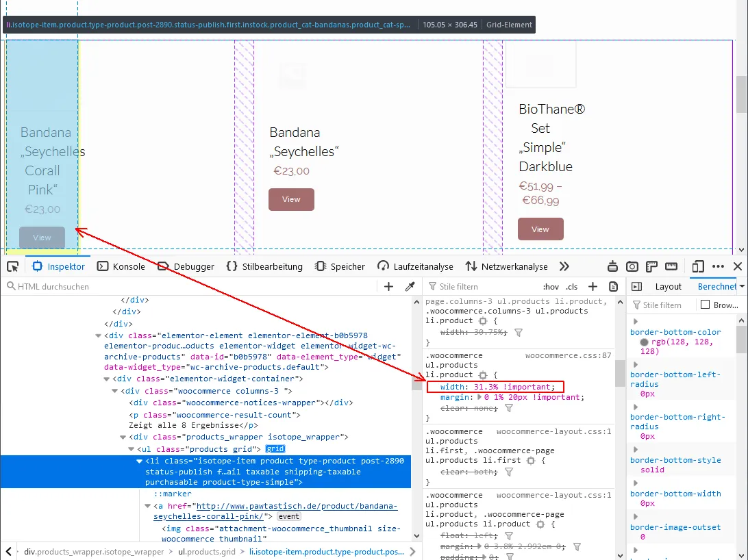Close the developer tools panel
Screen dimensions: 748x560
(x=738, y=266)
